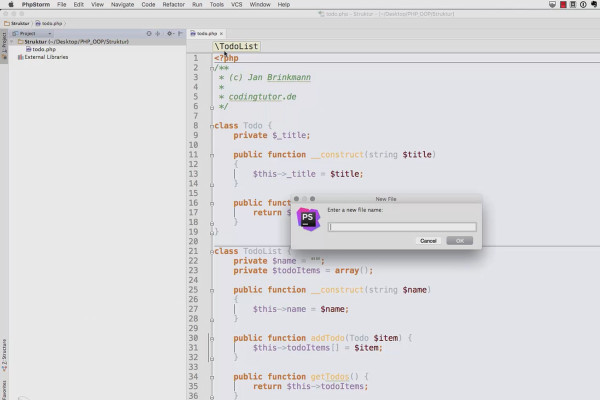Open the Window menu
Viewport: 600px width, 400px height.
click(x=260, y=5)
